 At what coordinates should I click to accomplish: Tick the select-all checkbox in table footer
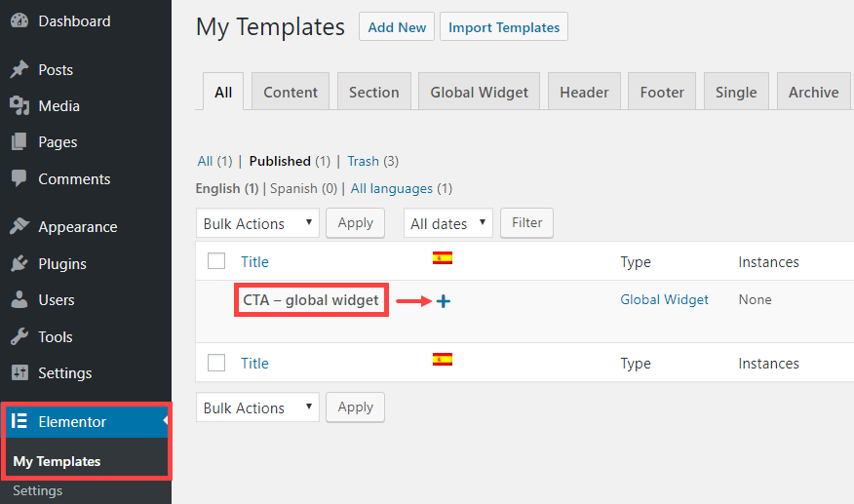(x=216, y=363)
